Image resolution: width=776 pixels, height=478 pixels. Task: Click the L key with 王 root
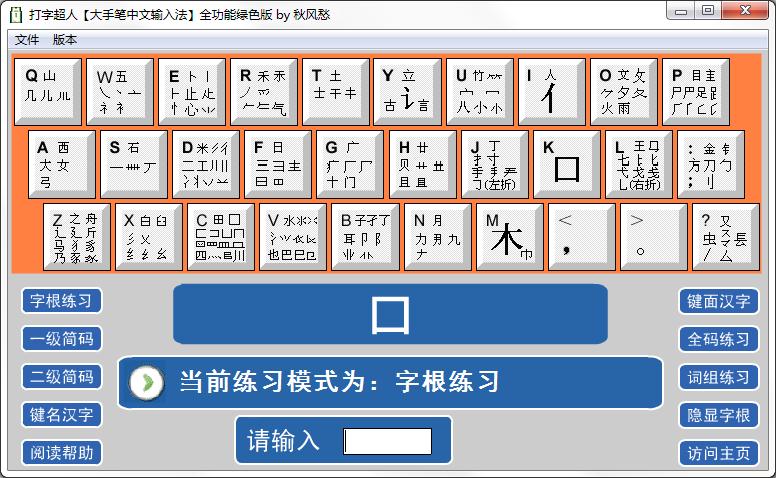point(639,164)
